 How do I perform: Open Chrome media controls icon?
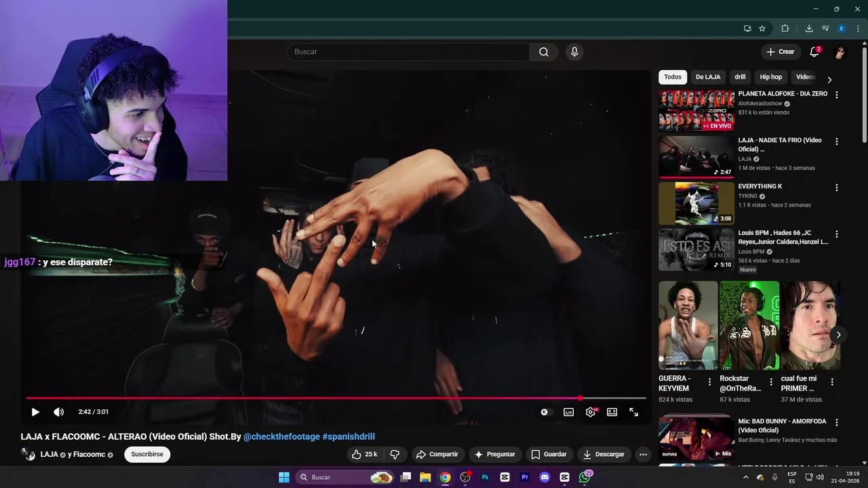pyautogui.click(x=825, y=28)
